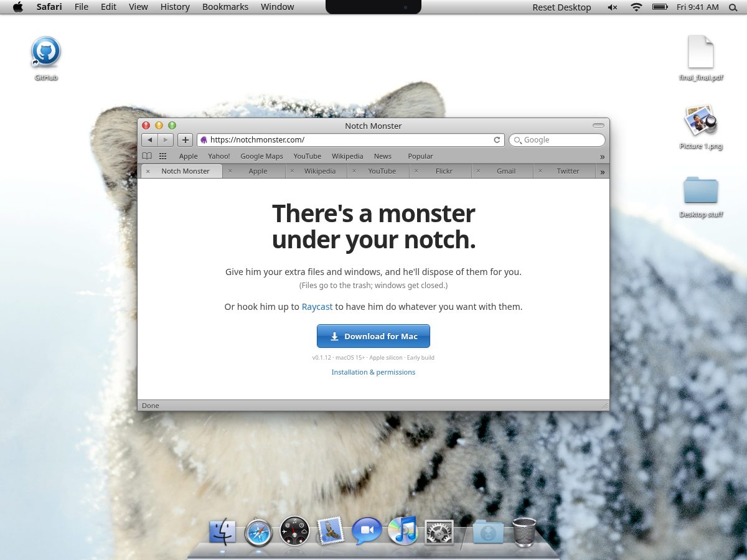Screen dimensions: 747x560
Task: Close the Gmail tab
Action: click(x=478, y=171)
